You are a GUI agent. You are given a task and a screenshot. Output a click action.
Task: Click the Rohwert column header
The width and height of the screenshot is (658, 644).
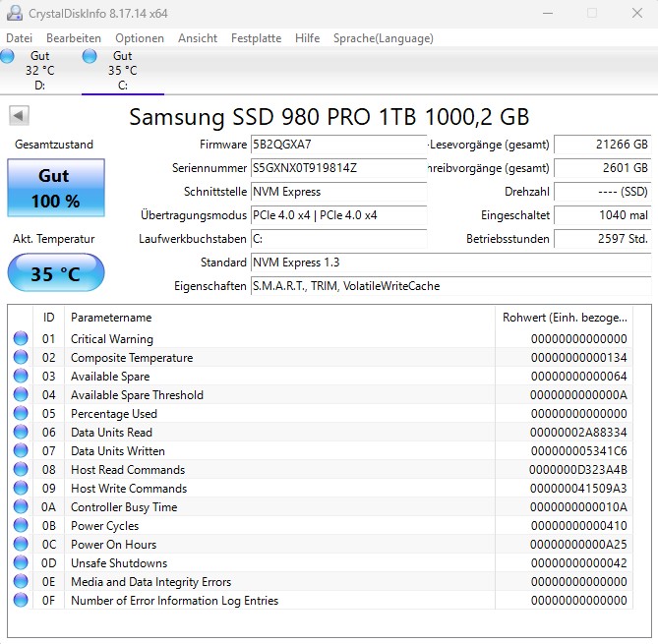[564, 318]
